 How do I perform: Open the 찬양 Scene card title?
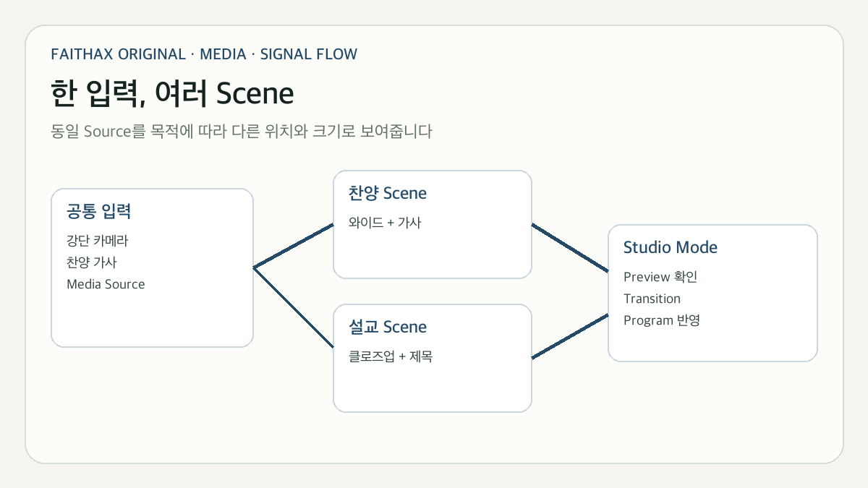coord(388,194)
